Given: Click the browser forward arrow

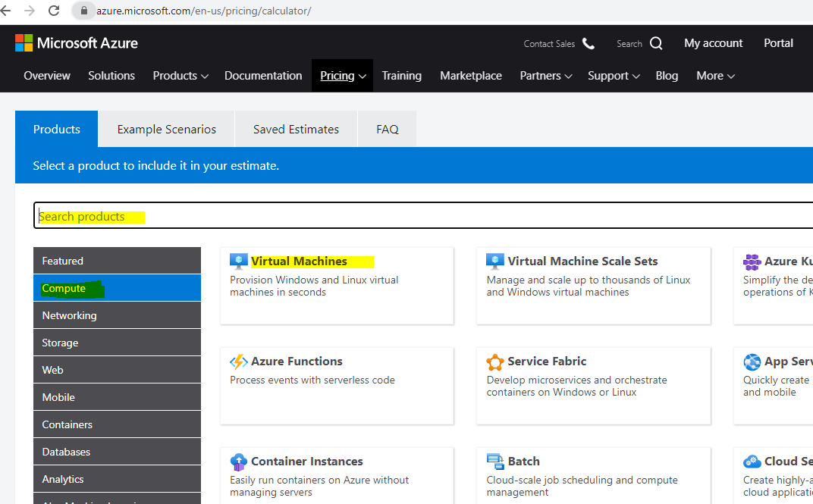Looking at the screenshot, I should tap(30, 11).
